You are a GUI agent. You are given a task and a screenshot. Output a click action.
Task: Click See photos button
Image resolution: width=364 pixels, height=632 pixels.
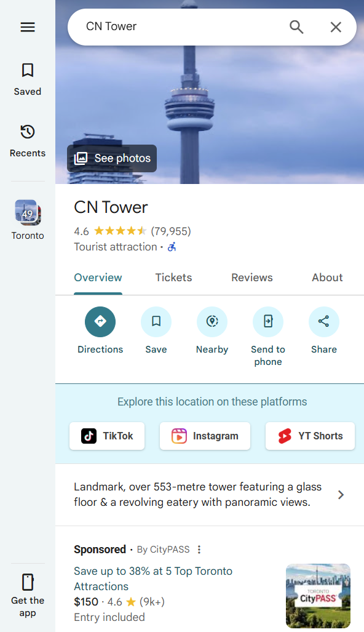coord(112,158)
